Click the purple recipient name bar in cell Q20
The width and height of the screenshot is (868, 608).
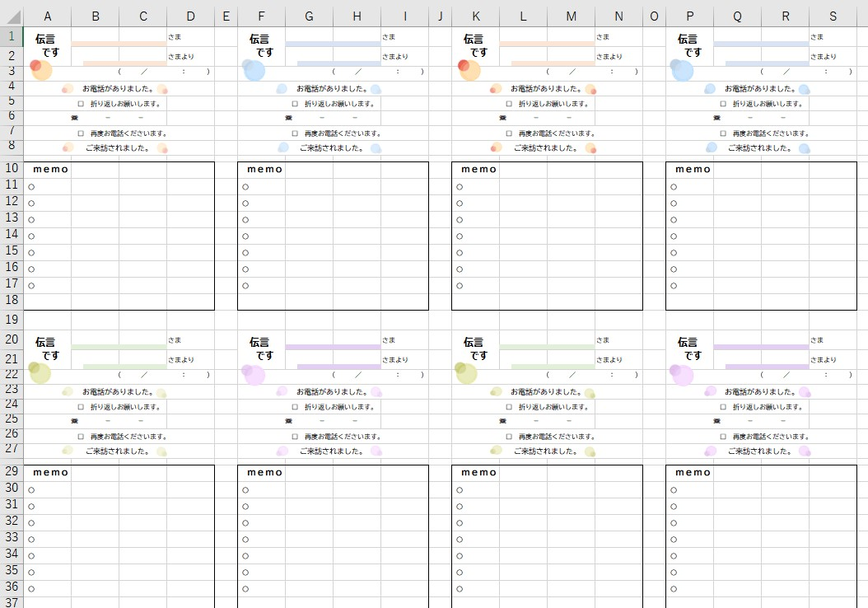tap(761, 347)
